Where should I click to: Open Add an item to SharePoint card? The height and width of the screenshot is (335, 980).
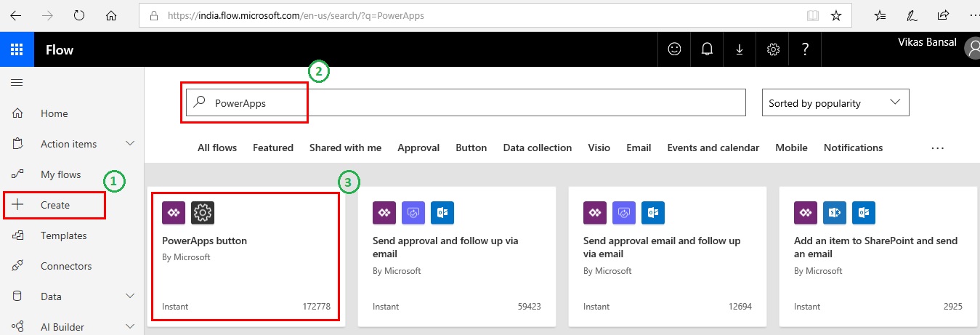[879, 257]
